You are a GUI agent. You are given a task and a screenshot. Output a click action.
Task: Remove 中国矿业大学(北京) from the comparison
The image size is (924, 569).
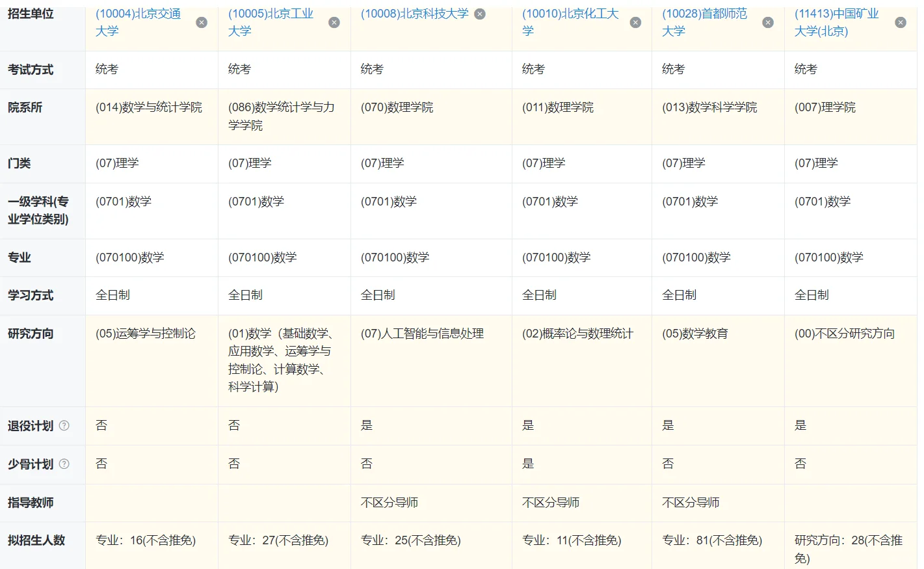[x=901, y=22]
